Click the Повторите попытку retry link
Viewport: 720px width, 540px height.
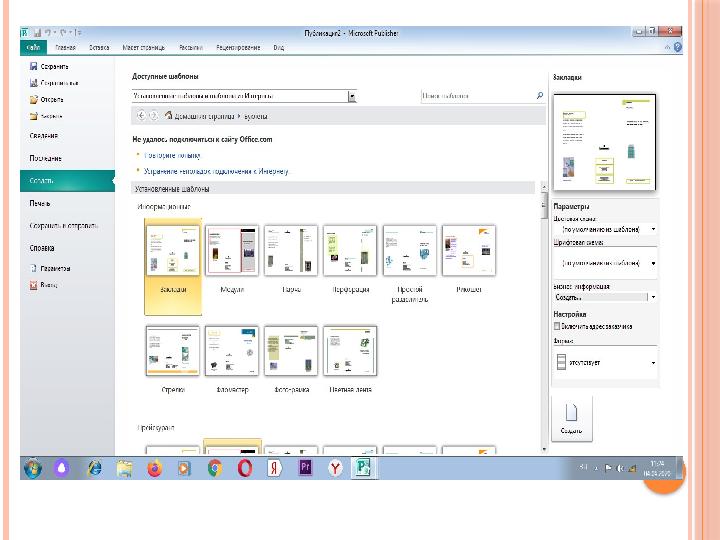172,156
